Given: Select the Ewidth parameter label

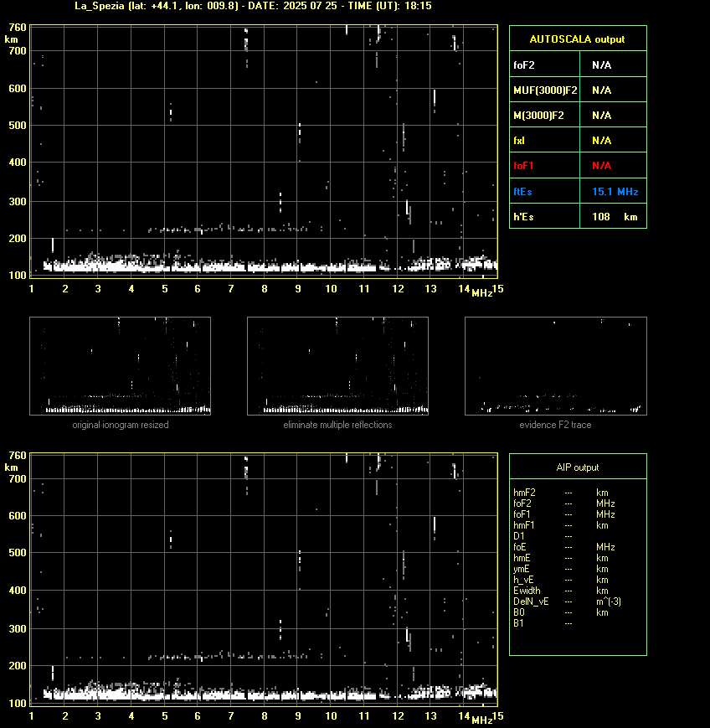Looking at the screenshot, I should [x=527, y=591].
